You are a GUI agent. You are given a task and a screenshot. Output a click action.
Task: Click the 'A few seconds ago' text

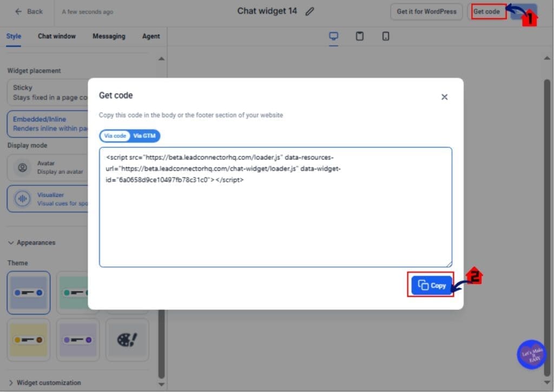(88, 12)
